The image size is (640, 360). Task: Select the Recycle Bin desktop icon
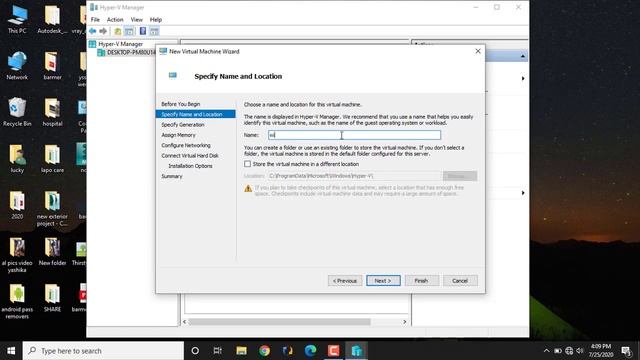coord(17,112)
